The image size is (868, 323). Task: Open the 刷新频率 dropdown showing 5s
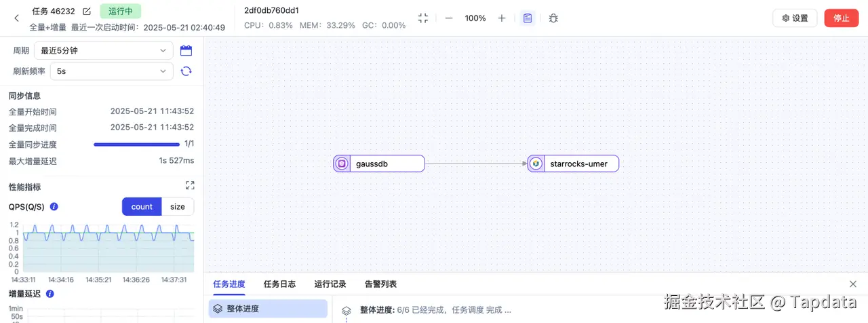[x=112, y=71]
